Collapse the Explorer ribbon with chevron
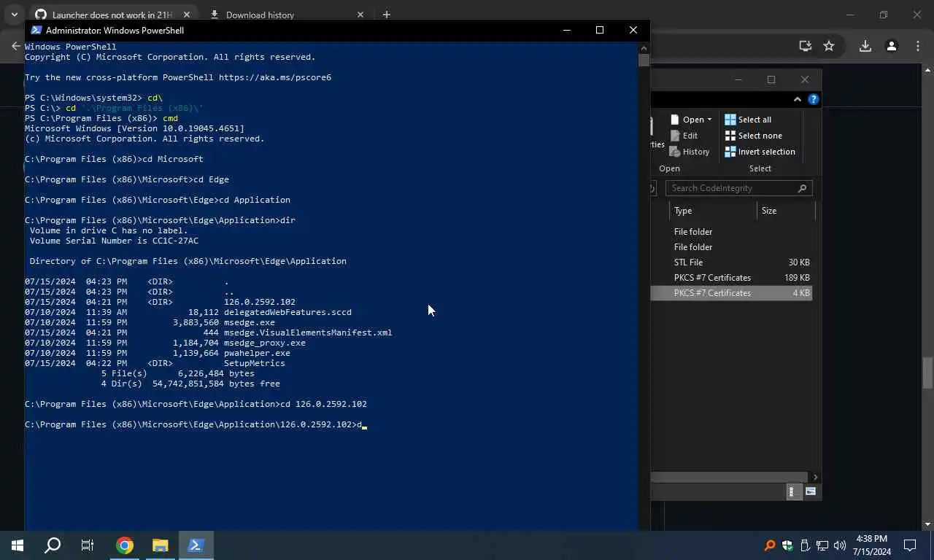The height and width of the screenshot is (560, 934). (798, 99)
